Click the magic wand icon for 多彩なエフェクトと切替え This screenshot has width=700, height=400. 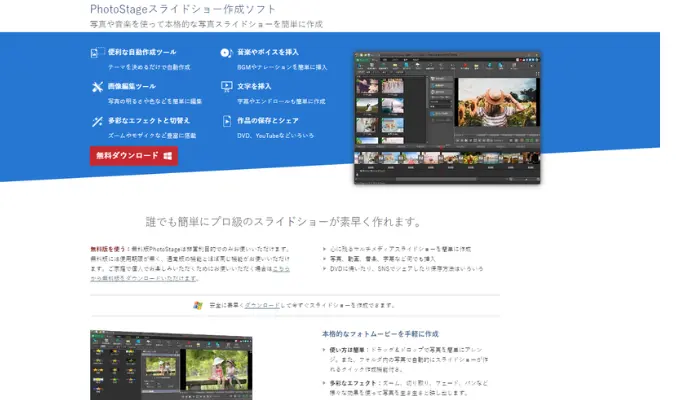coord(97,121)
